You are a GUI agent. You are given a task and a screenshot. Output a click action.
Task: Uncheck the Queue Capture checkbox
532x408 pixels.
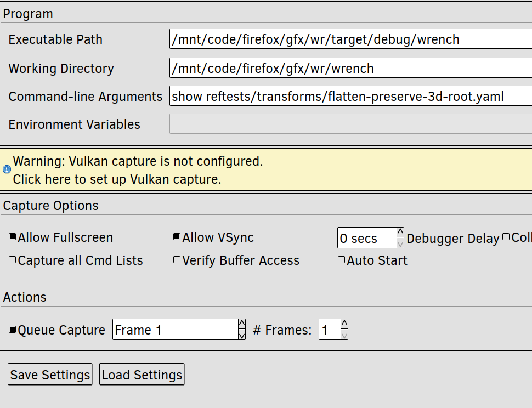pyautogui.click(x=13, y=330)
